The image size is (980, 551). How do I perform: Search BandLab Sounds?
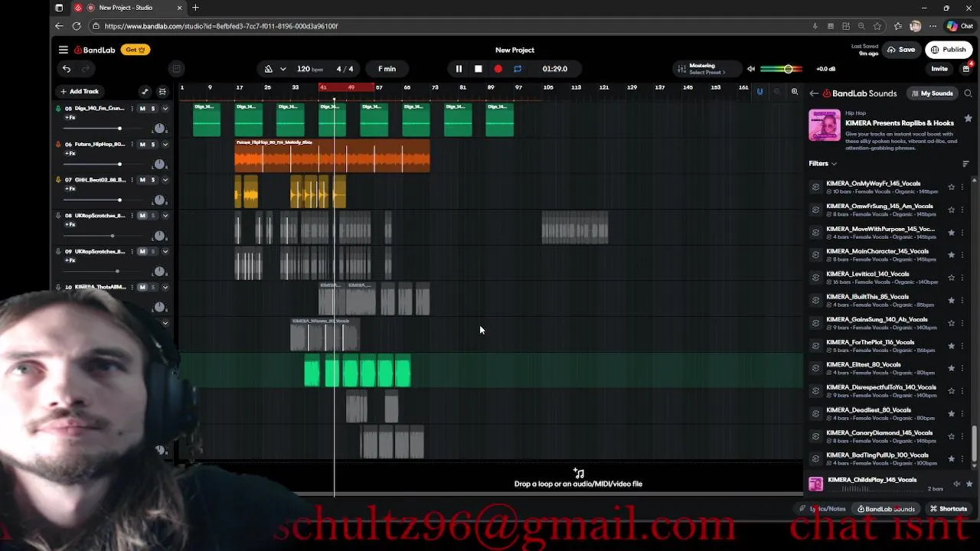(968, 93)
